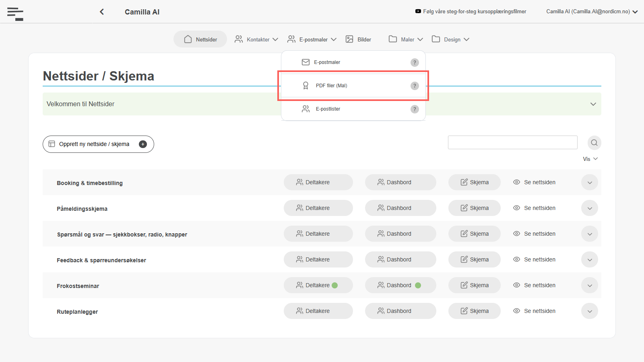Collapse the Velkommen til Nettsider banner
Viewport: 644px width, 362px height.
[593, 104]
